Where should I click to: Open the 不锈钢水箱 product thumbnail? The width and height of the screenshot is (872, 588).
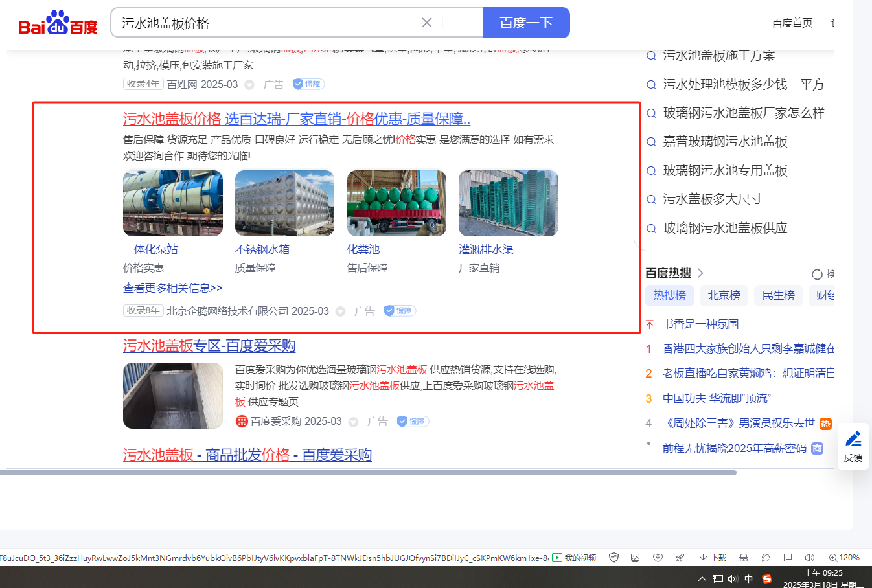(284, 203)
